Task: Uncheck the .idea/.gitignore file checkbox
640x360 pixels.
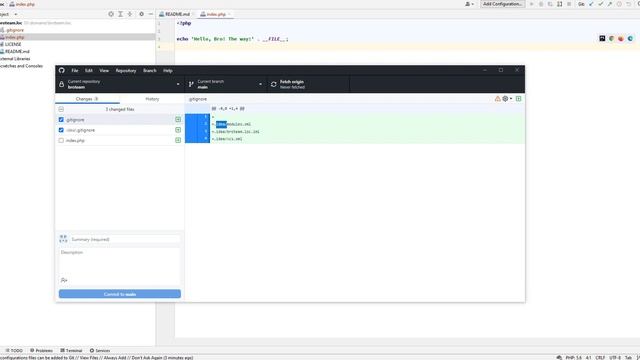Action: (61, 130)
